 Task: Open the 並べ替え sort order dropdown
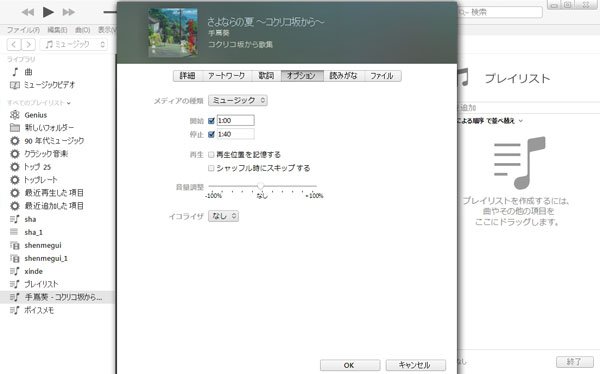point(489,121)
